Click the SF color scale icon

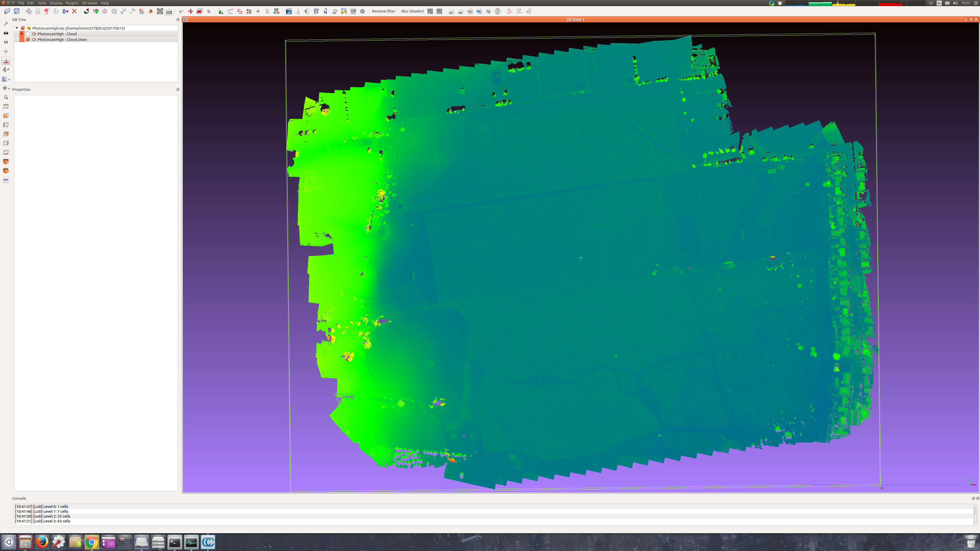[277, 11]
